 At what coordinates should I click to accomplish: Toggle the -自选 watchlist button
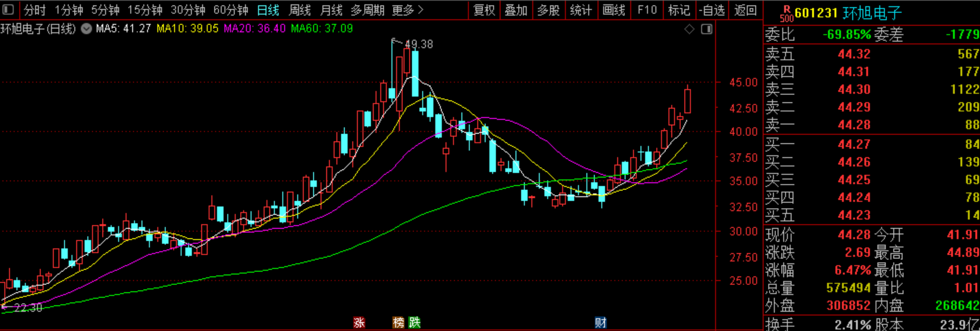[x=712, y=10]
